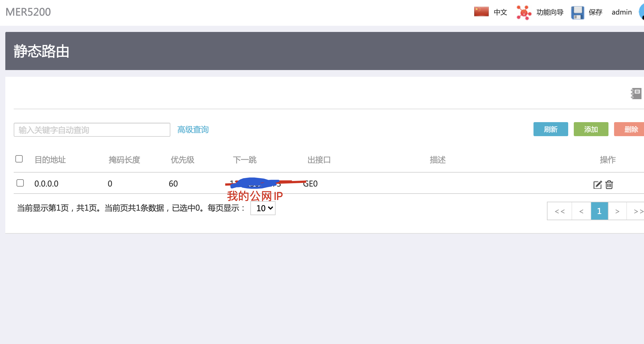Focus the keyword search input field
The width and height of the screenshot is (644, 344).
pos(92,130)
